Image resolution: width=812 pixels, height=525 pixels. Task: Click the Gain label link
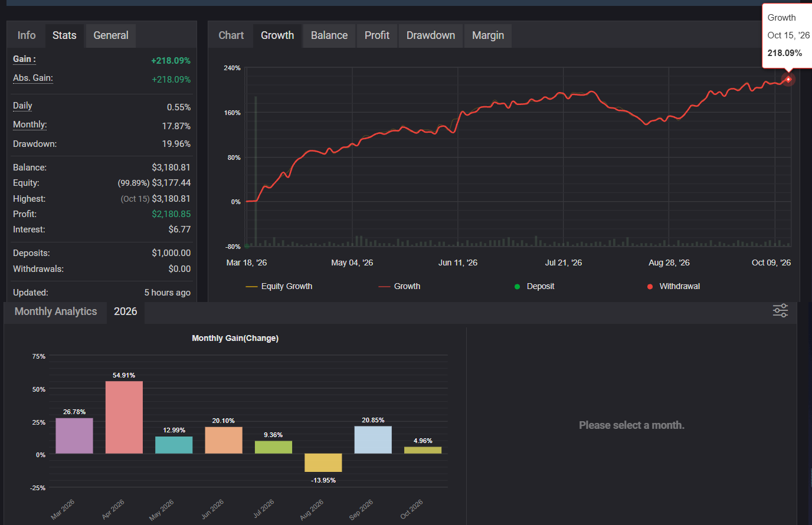(24, 59)
